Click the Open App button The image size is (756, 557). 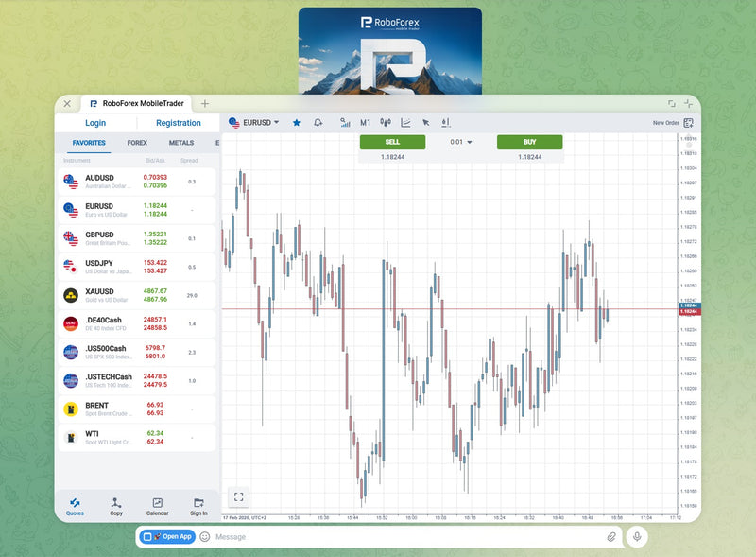click(167, 537)
